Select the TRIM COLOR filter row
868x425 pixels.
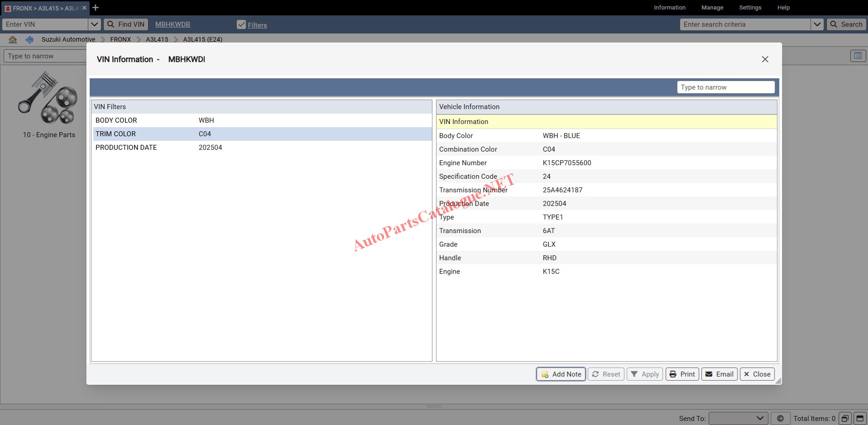tap(262, 134)
